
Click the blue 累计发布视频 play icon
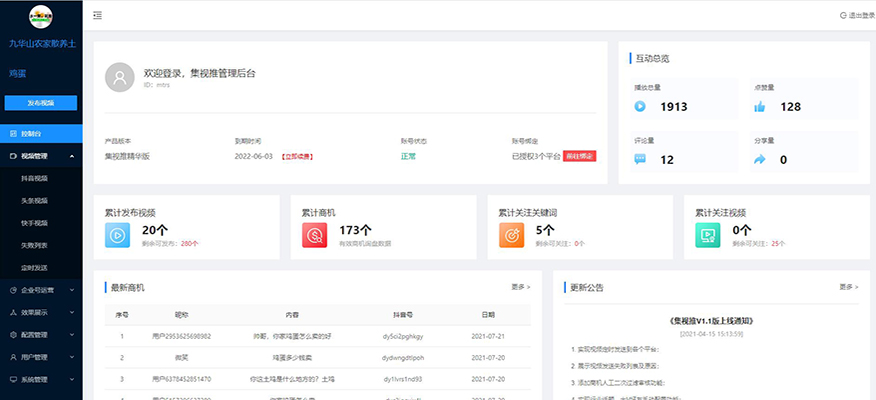118,235
